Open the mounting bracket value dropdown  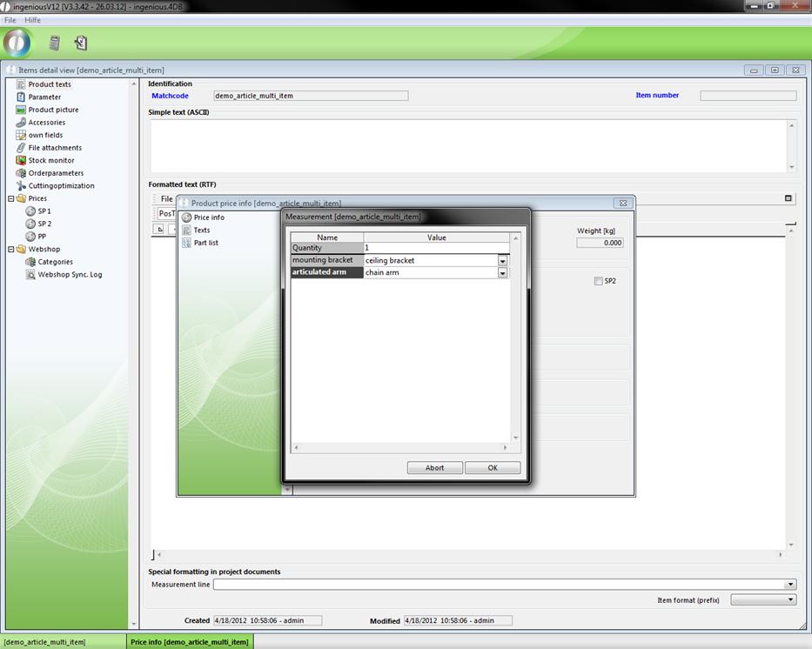point(502,260)
